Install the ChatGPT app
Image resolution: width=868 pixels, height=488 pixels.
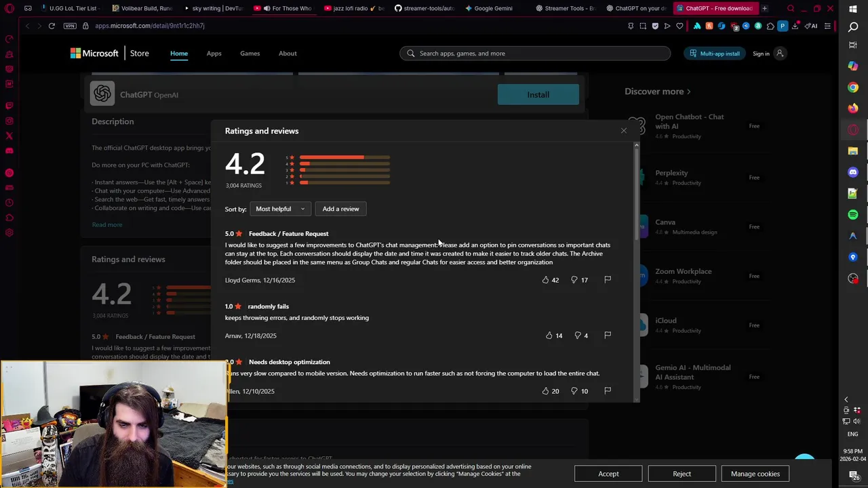point(538,95)
